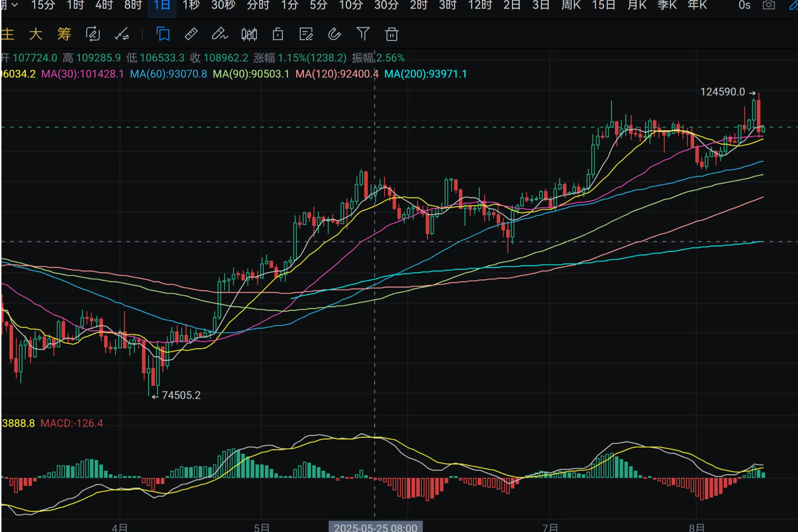
Task: Select the 12时 timeframe
Action: pos(480,5)
